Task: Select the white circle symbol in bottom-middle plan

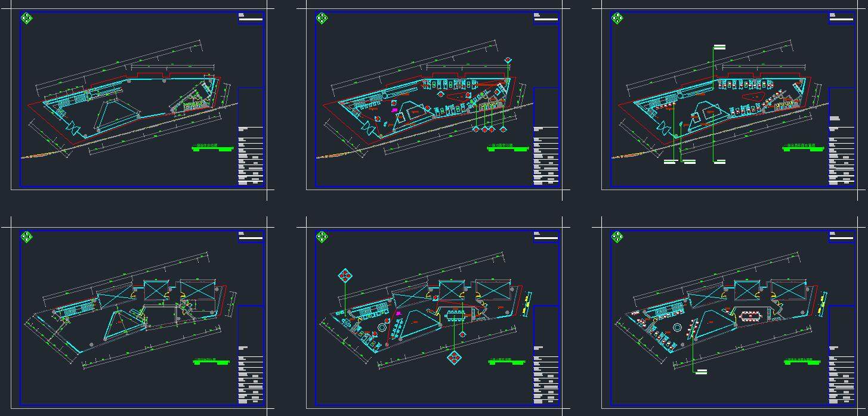Action: [x=382, y=327]
